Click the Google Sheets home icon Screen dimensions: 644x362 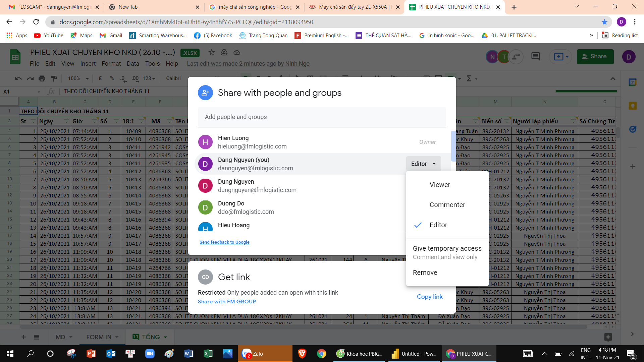(15, 57)
